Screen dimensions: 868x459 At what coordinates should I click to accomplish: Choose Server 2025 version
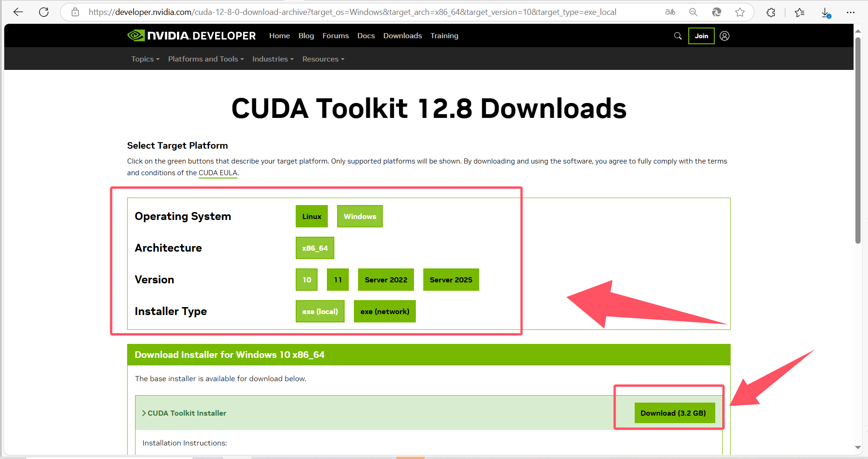click(451, 280)
